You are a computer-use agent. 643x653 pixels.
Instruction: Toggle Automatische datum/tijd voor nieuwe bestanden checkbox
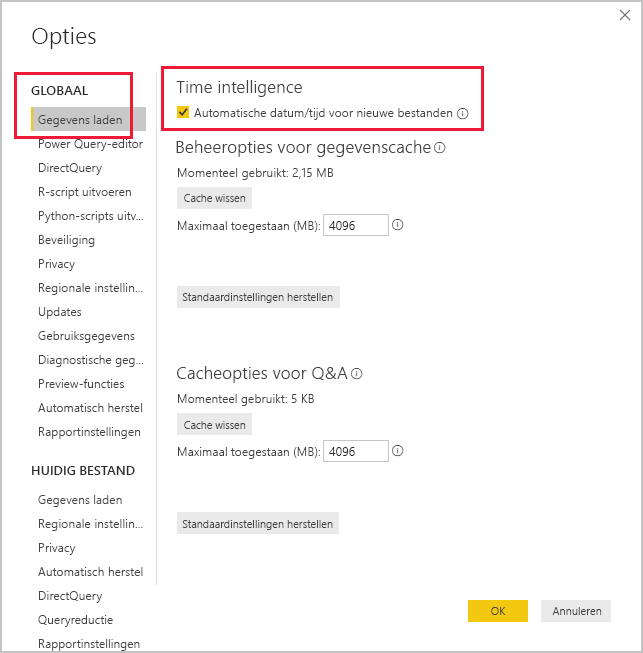pyautogui.click(x=183, y=112)
